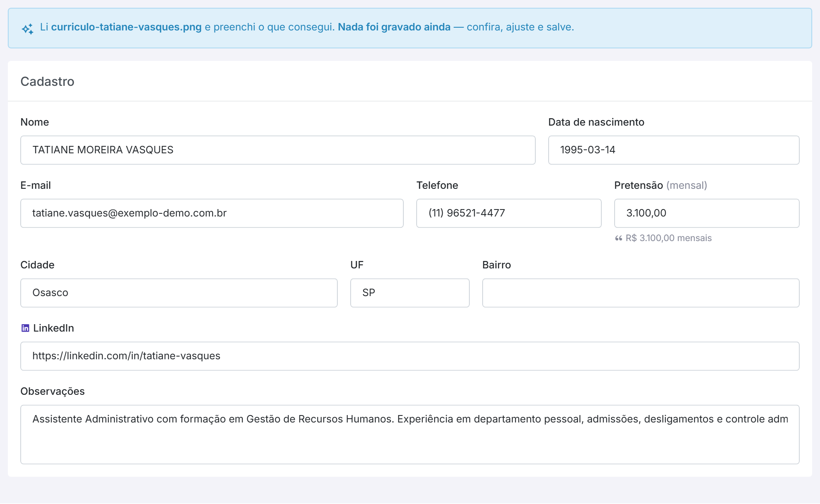Click the 'LinkedIn' label text
The image size is (820, 504).
tap(53, 328)
